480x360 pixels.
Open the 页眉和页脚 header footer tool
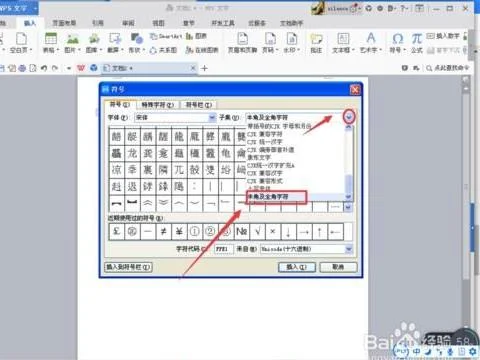click(x=242, y=43)
